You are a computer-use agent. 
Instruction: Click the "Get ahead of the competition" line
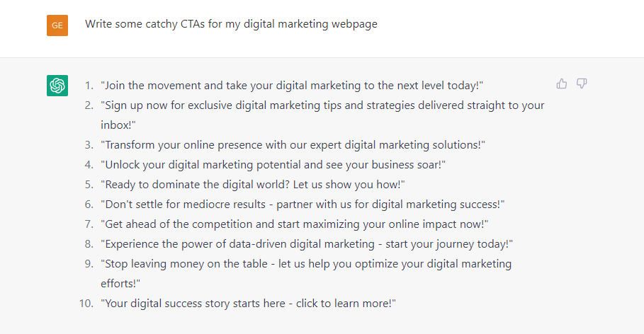click(295, 224)
